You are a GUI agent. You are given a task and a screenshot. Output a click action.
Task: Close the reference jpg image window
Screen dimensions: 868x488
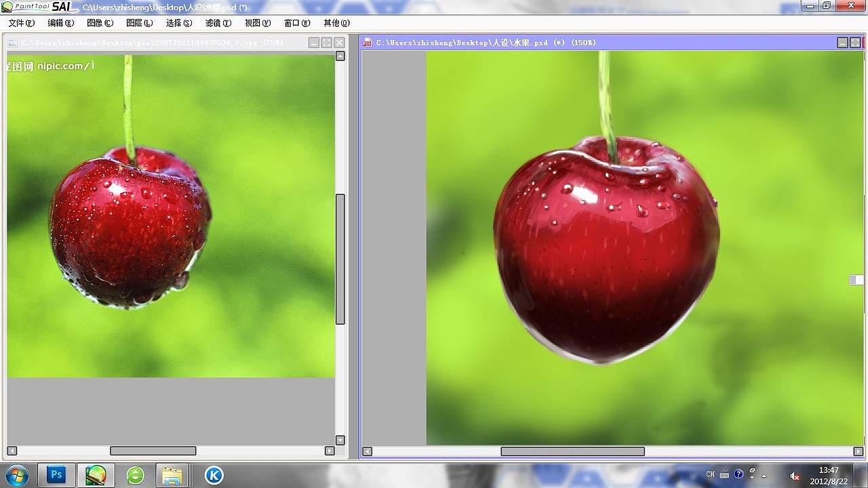tap(339, 43)
